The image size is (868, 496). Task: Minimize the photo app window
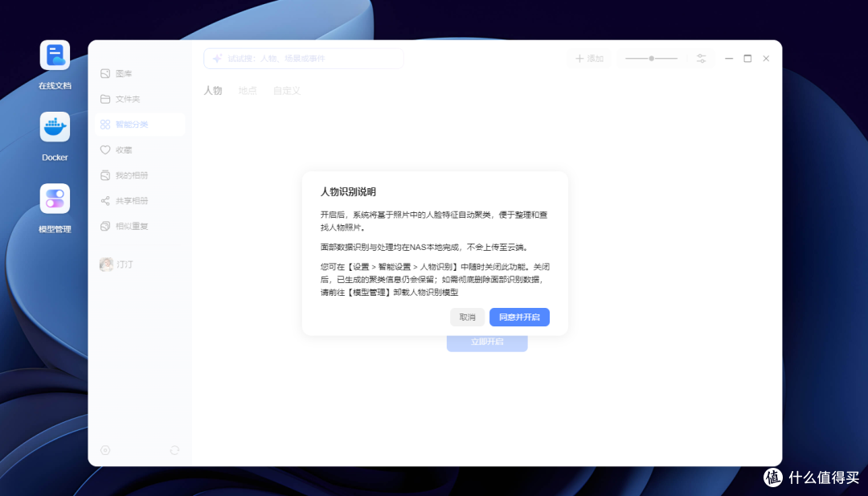729,59
